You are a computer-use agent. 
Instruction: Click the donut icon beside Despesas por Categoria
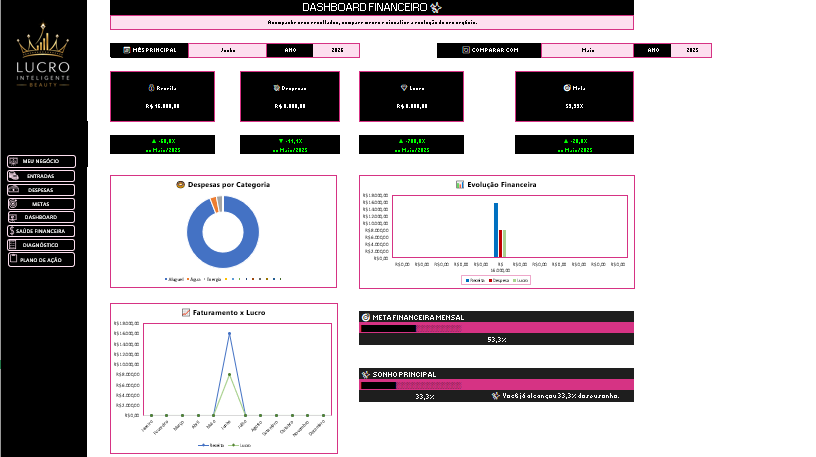tap(181, 184)
